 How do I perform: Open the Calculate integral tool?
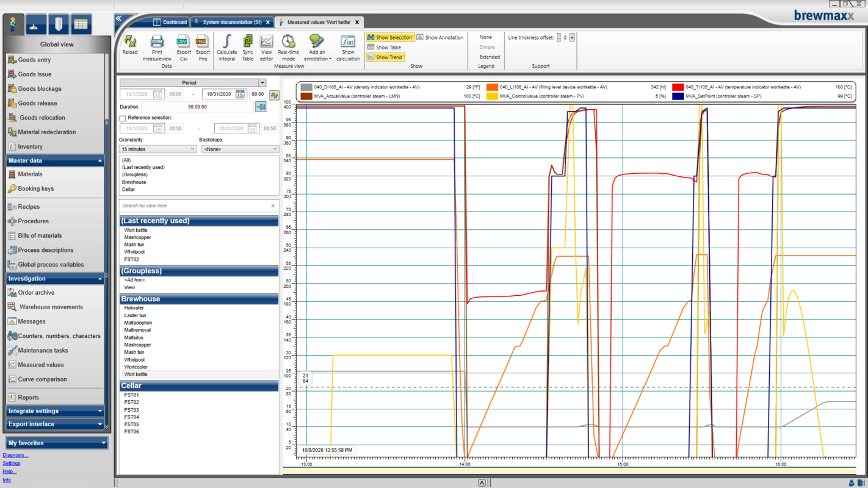point(226,42)
